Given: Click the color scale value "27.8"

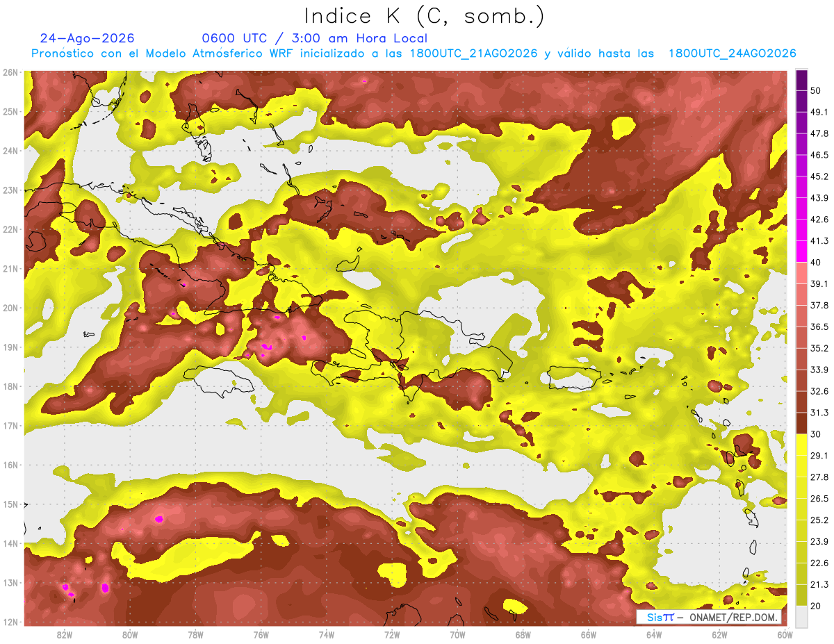Looking at the screenshot, I should pos(819,477).
